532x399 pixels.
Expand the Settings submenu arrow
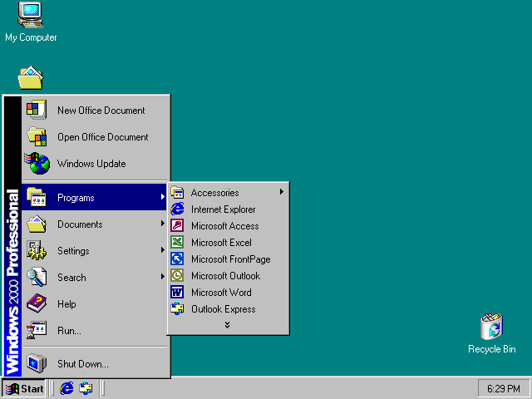(163, 250)
